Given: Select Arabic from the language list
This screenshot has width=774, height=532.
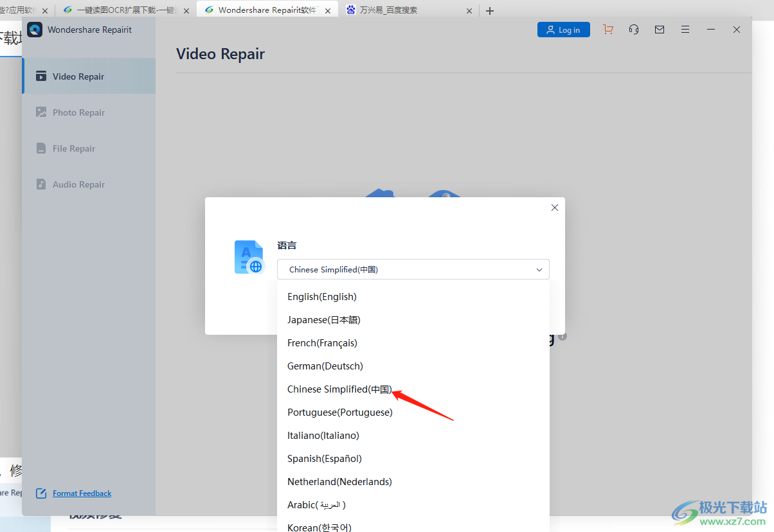Looking at the screenshot, I should [x=413, y=505].
